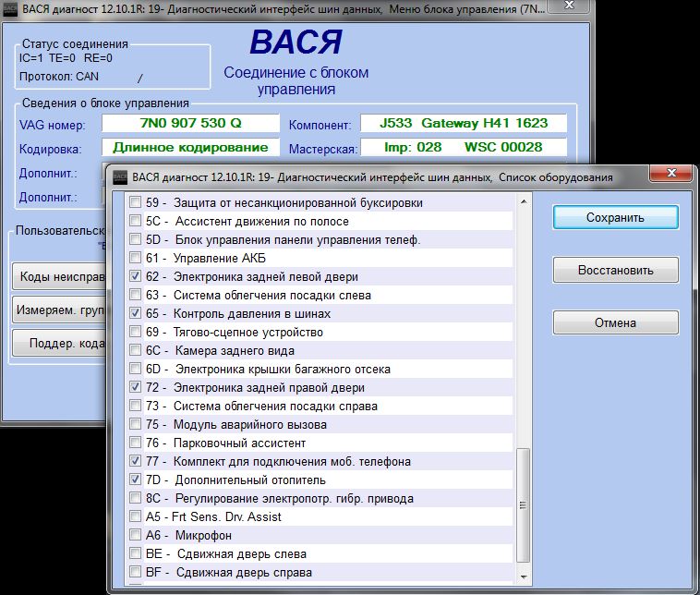Click app icon in main window title bar
Viewport: 700px width, 595px height.
[10, 9]
